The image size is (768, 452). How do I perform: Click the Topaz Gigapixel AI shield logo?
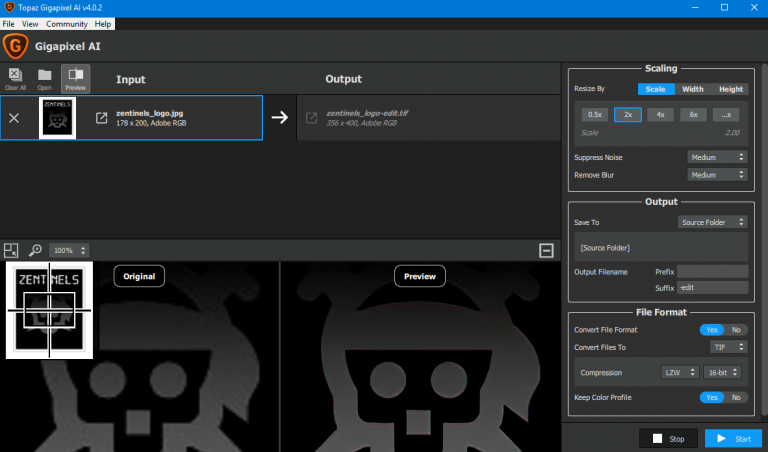coord(16,46)
